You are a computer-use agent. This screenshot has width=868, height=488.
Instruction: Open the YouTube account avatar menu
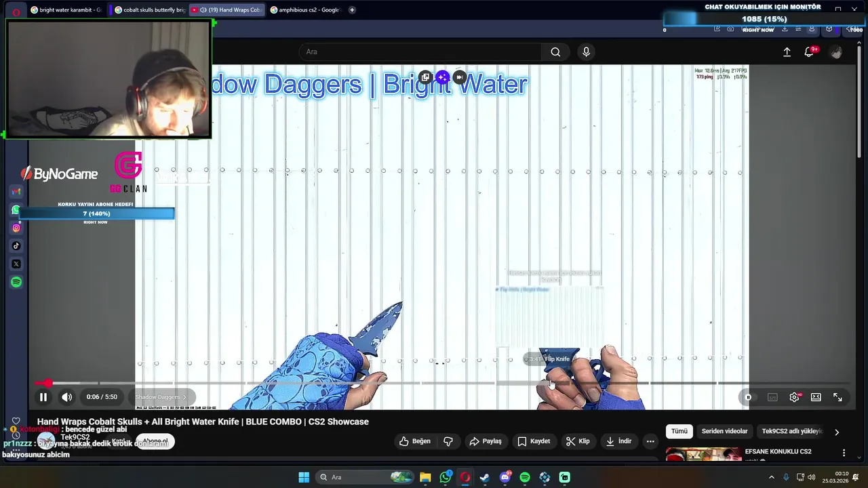[836, 52]
